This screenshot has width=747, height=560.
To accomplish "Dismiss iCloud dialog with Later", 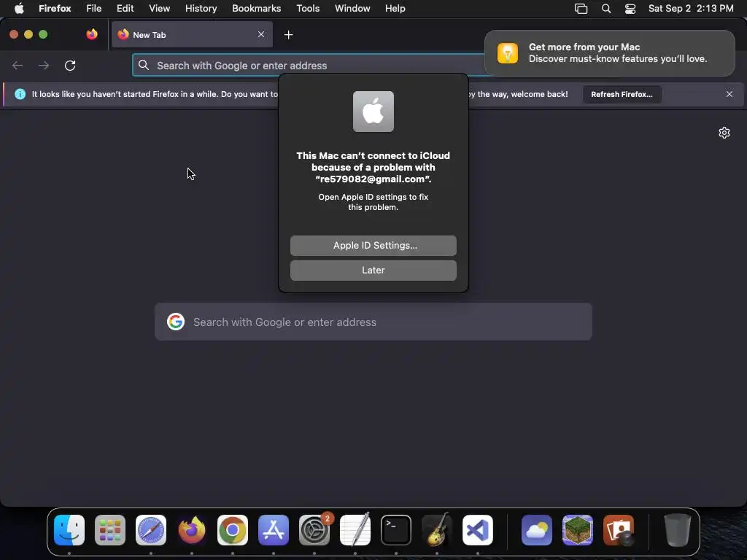I will (x=373, y=270).
